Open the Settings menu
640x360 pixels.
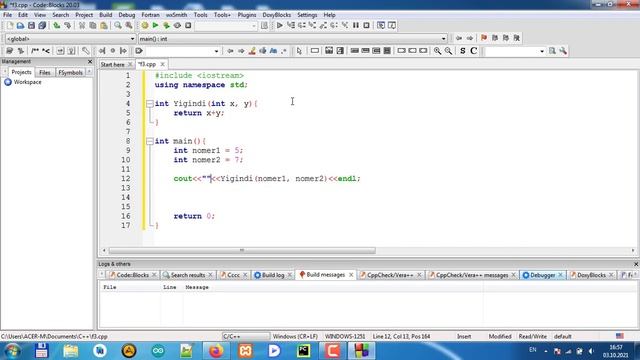pos(307,15)
